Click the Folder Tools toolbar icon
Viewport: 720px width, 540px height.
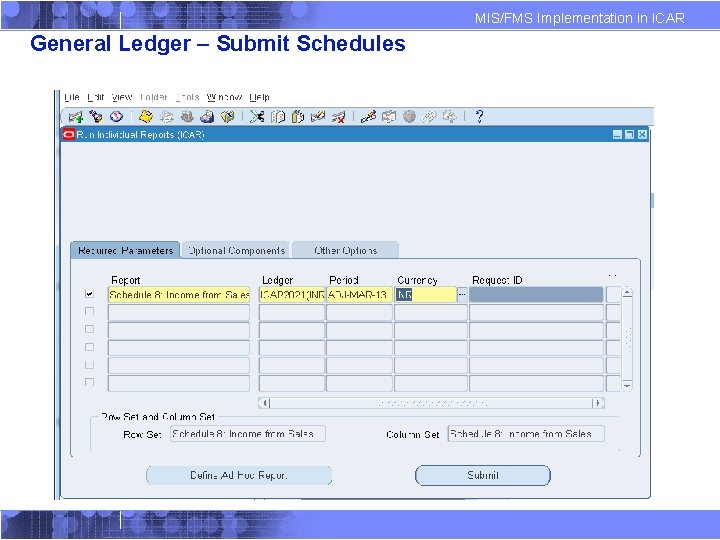point(450,117)
